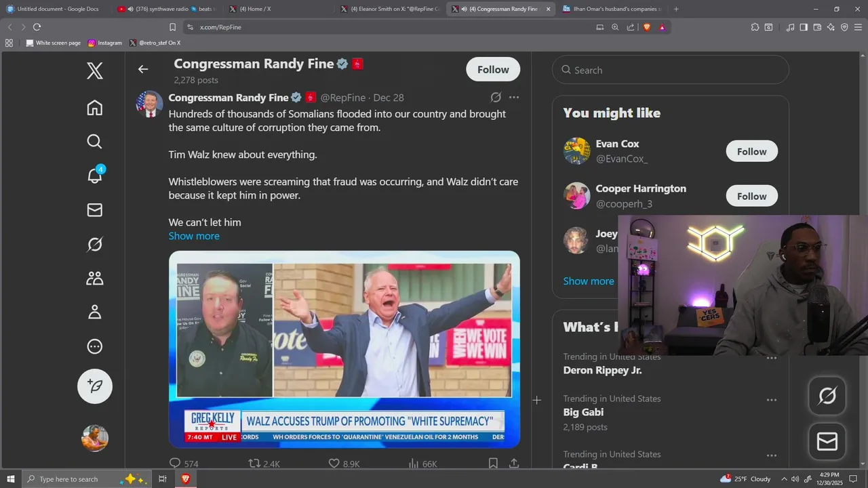Switch to synthwave radio YouTube tab

click(166, 9)
